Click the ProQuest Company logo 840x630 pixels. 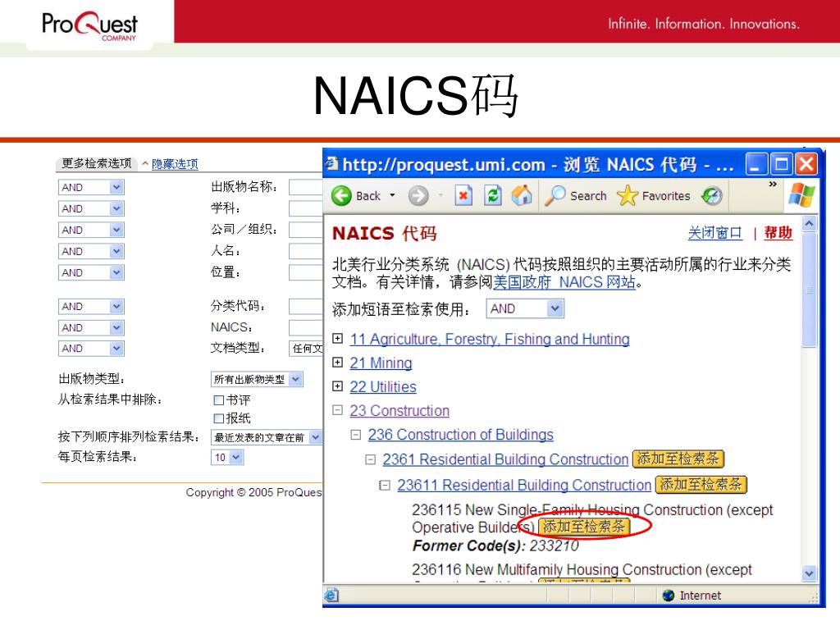coord(89,25)
